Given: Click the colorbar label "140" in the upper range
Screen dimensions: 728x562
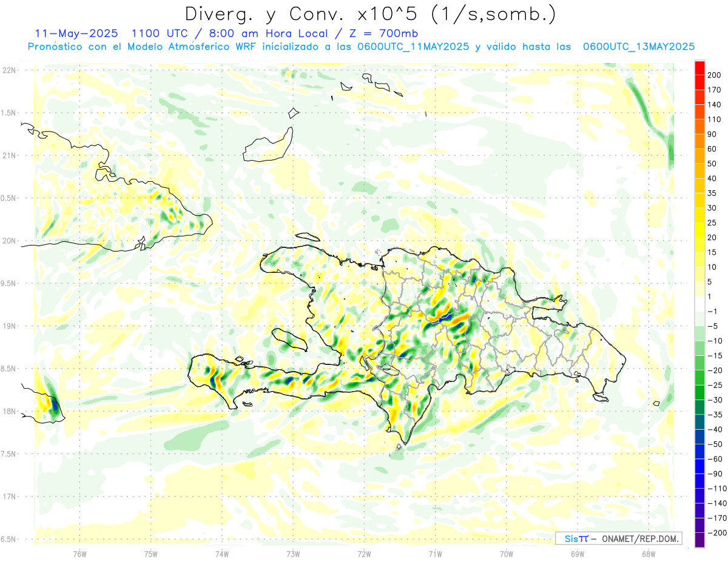Looking at the screenshot, I should [x=715, y=104].
